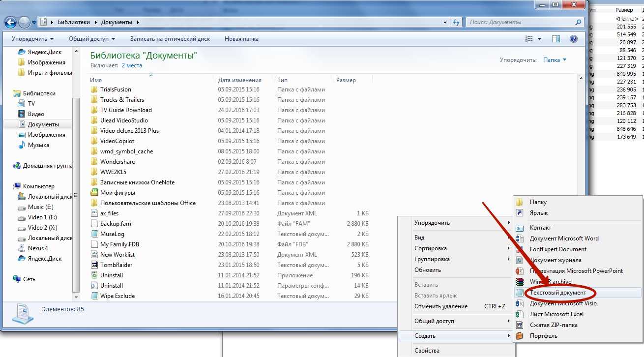Image resolution: width=644 pixels, height=357 pixels.
Task: Click the Back navigation arrow button
Action: (11, 22)
